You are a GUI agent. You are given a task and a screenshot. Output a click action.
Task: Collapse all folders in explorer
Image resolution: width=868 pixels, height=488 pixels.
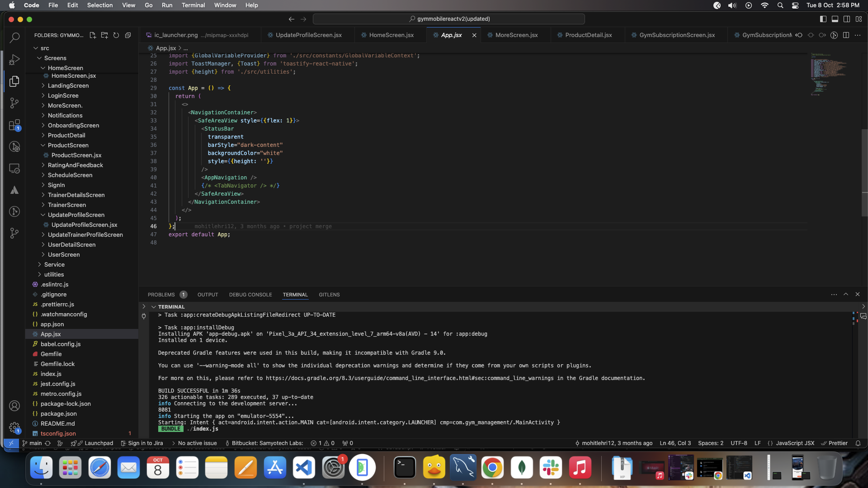pos(128,35)
